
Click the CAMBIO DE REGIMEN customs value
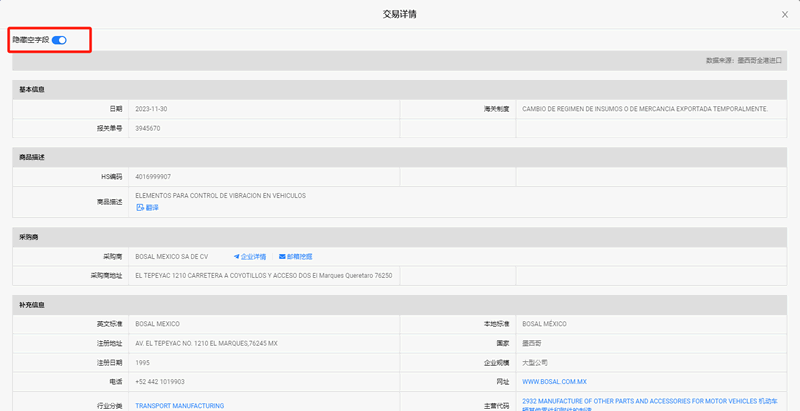click(x=645, y=109)
